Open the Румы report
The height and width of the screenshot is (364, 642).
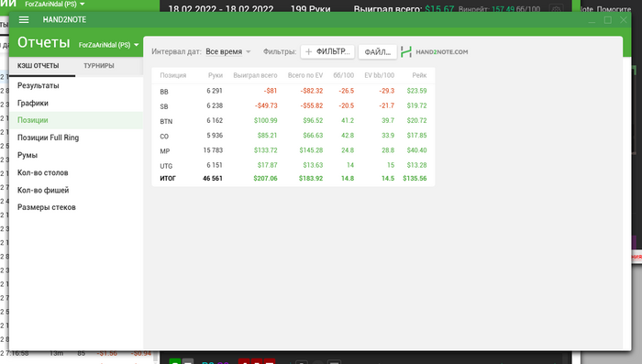tap(76, 155)
